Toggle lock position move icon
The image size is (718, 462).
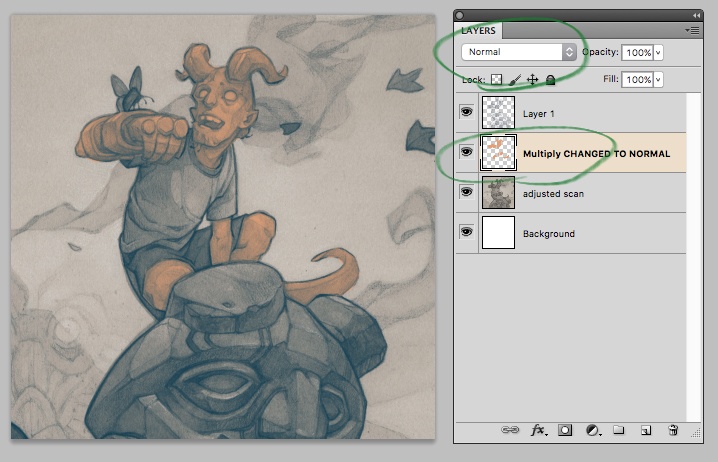click(533, 80)
